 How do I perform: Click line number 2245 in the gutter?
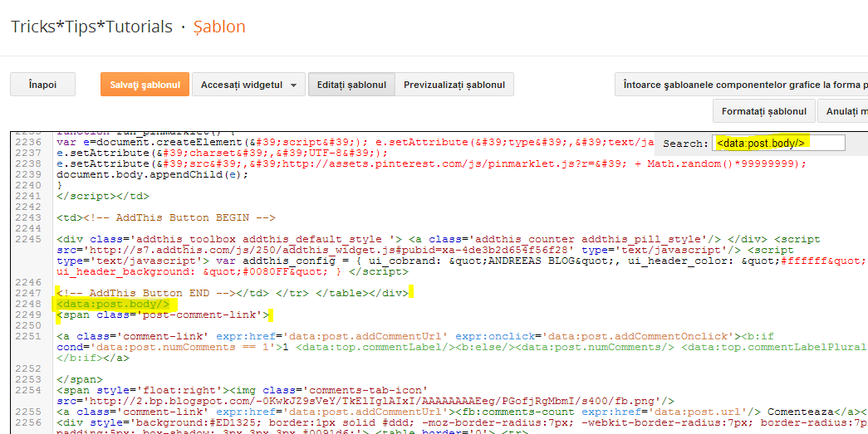(x=28, y=239)
